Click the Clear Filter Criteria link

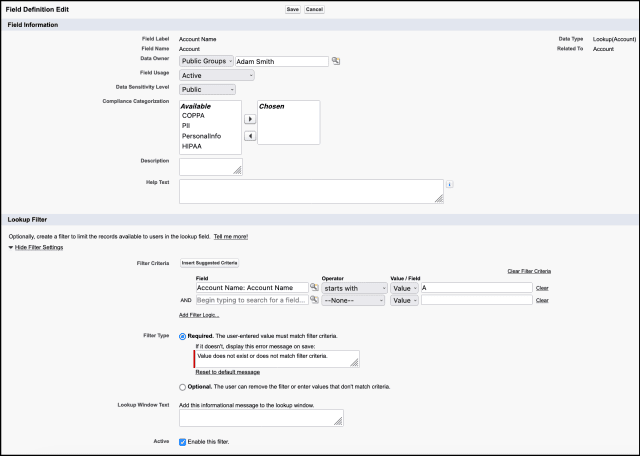(529, 271)
